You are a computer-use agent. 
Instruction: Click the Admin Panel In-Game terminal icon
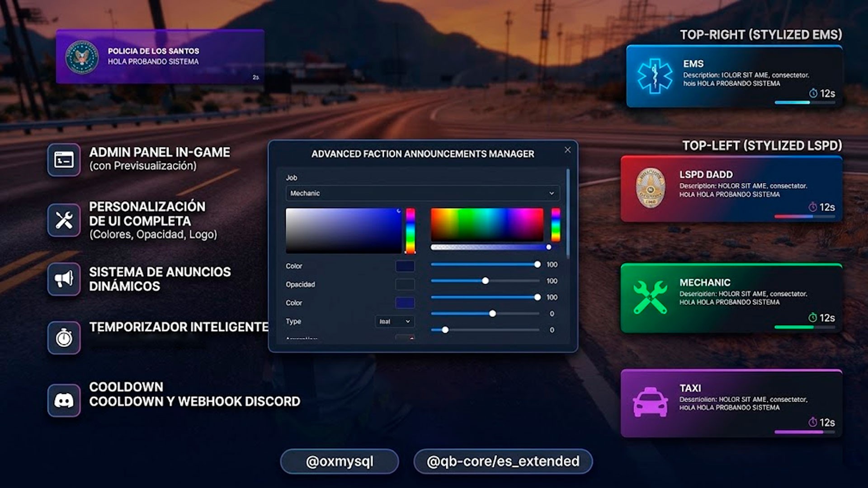point(64,160)
